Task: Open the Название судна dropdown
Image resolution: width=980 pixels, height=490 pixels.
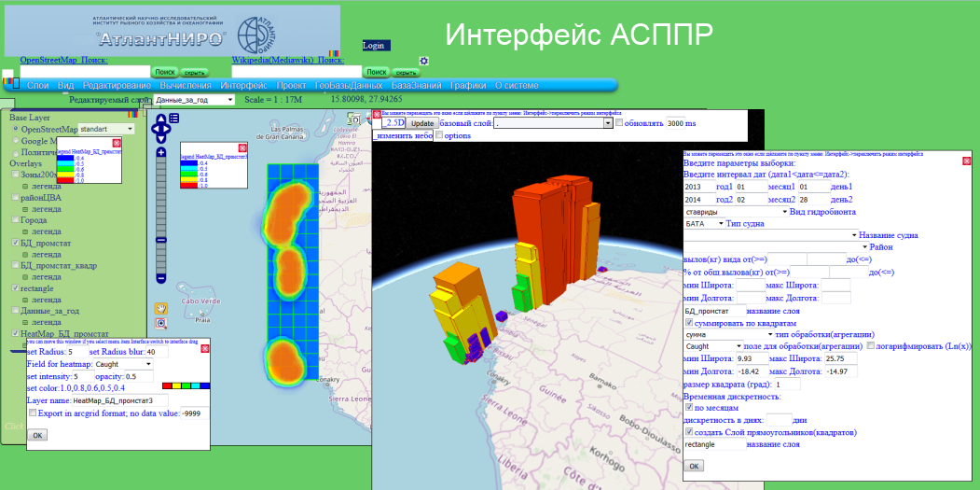Action: 770,235
